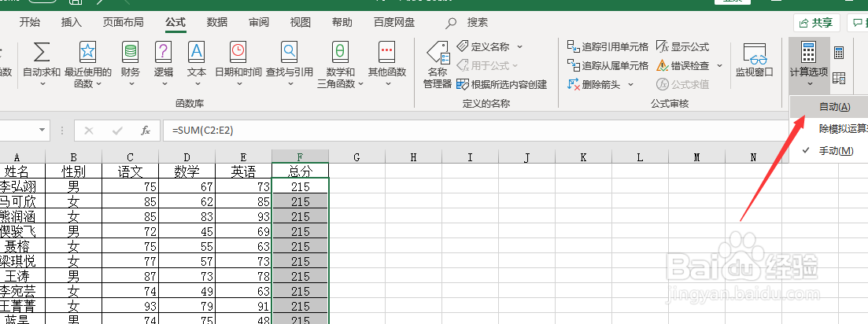Open the Help (帮助) tab
868x324 pixels.
point(342,23)
